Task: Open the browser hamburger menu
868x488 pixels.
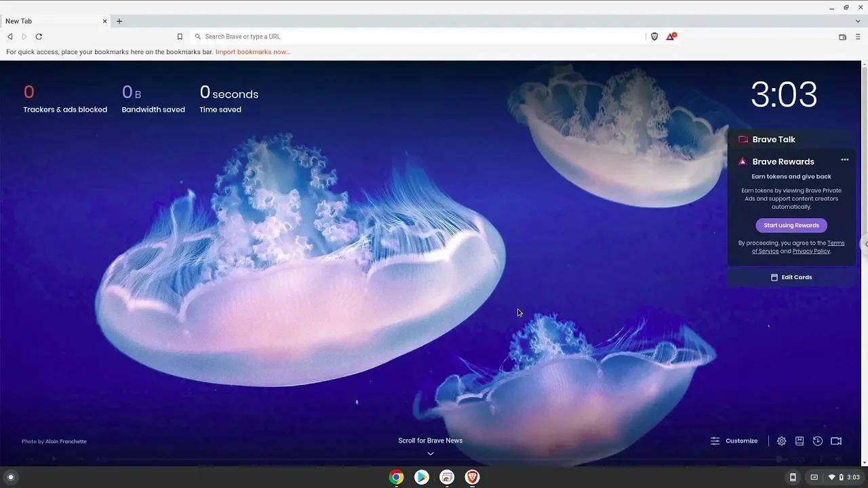Action: pos(856,36)
